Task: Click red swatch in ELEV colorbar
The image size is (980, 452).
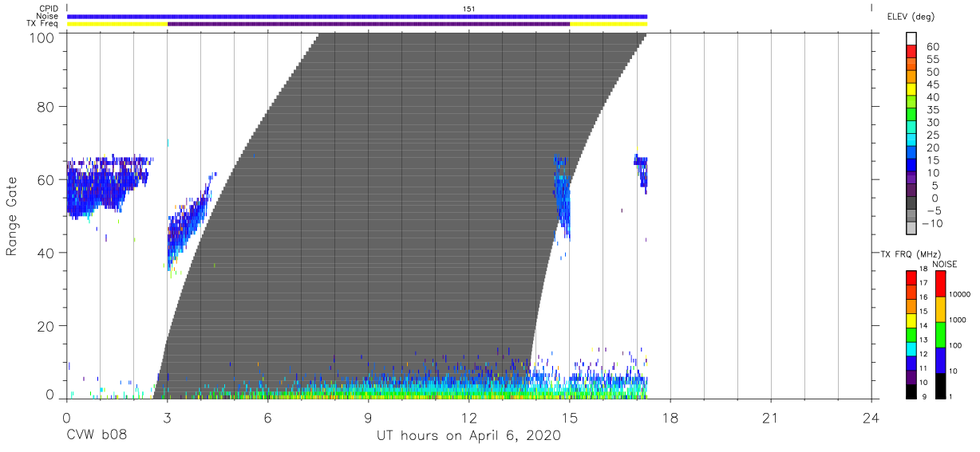Action: coord(912,51)
